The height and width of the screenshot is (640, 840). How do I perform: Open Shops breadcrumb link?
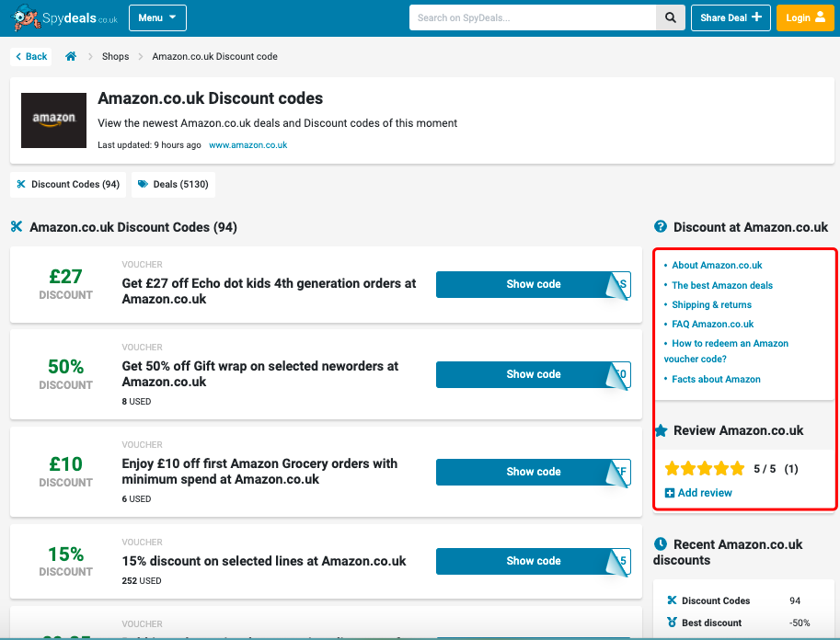pyautogui.click(x=115, y=56)
